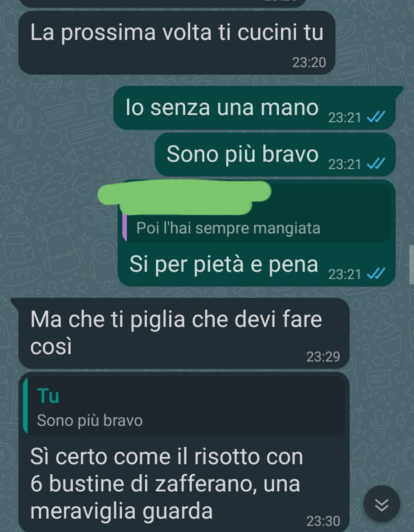Select the risotto con 6 bustine di zafferano message
Image resolution: width=414 pixels, height=532 pixels.
(183, 453)
